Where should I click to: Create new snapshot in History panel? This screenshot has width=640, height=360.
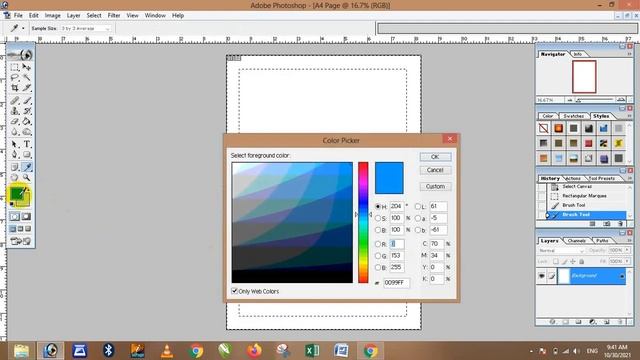point(607,224)
